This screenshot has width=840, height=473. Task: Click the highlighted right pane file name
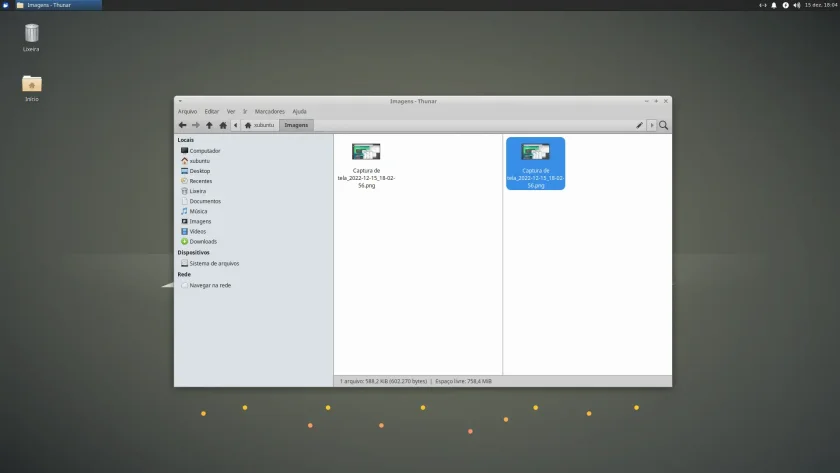click(536, 178)
